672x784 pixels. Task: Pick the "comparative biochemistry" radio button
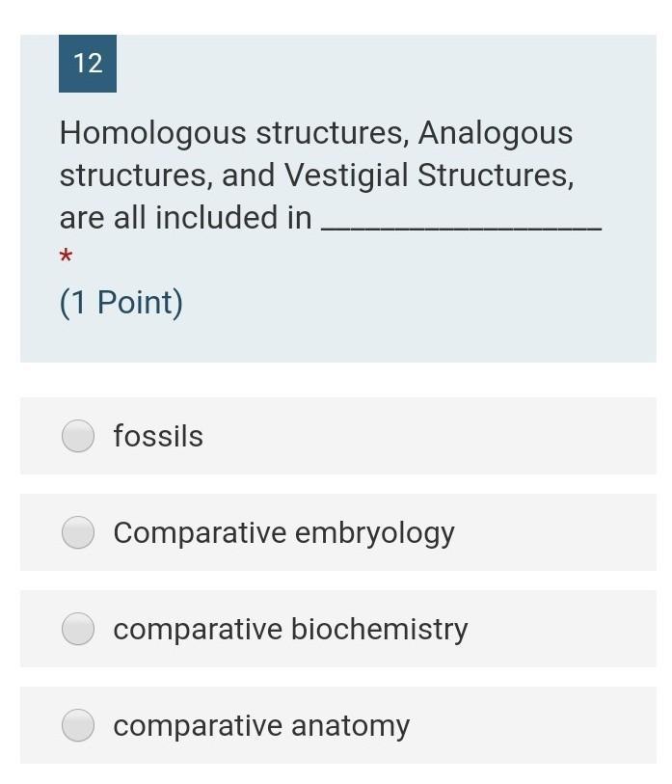coord(78,629)
